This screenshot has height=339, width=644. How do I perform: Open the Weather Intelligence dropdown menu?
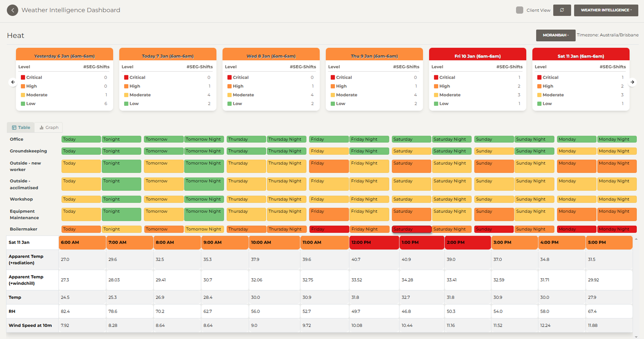point(606,10)
